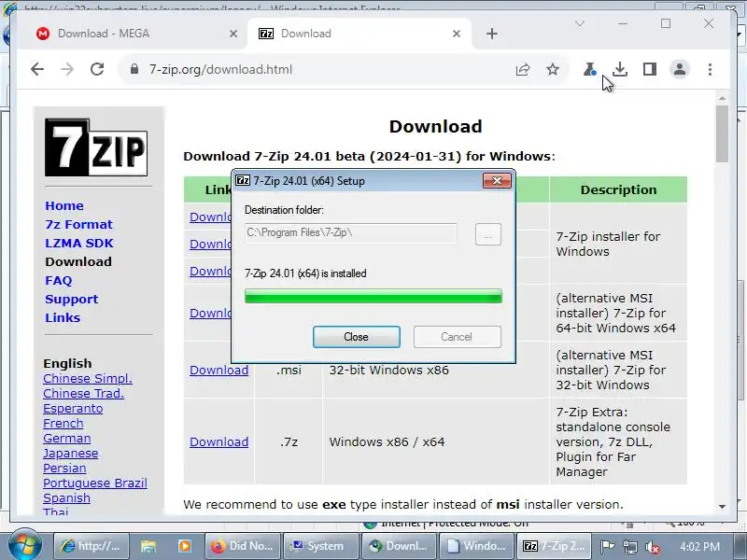Image resolution: width=747 pixels, height=560 pixels.
Task: Open Internet Explorer taskbar item
Action: (91, 546)
